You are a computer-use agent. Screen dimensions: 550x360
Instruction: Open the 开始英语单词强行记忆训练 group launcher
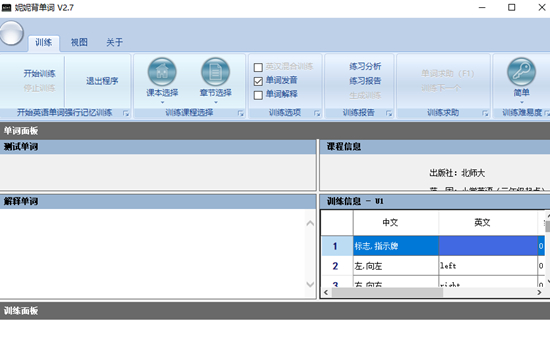[x=126, y=113]
